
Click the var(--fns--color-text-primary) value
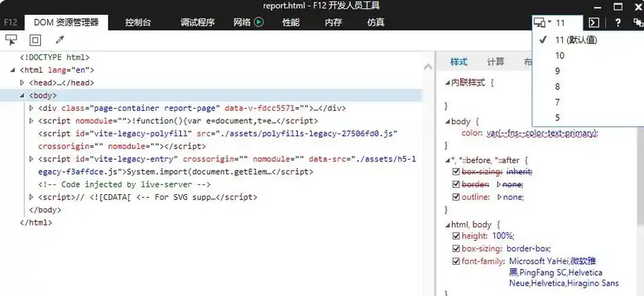(542, 133)
